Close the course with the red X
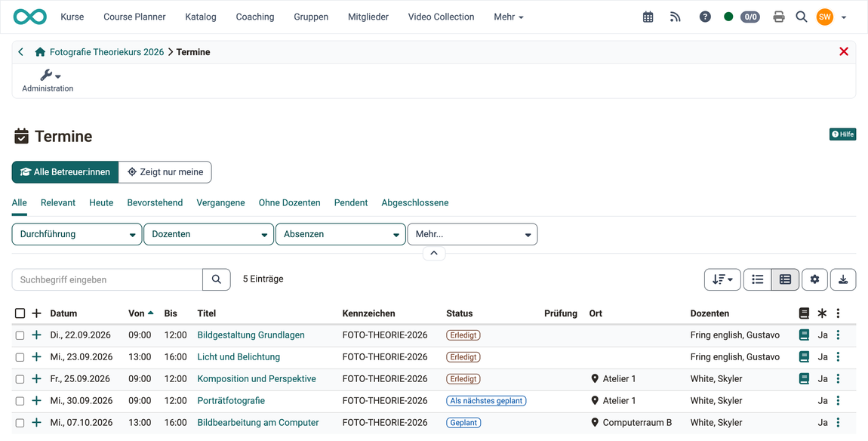Viewport: 868px width, 441px height. 844,51
